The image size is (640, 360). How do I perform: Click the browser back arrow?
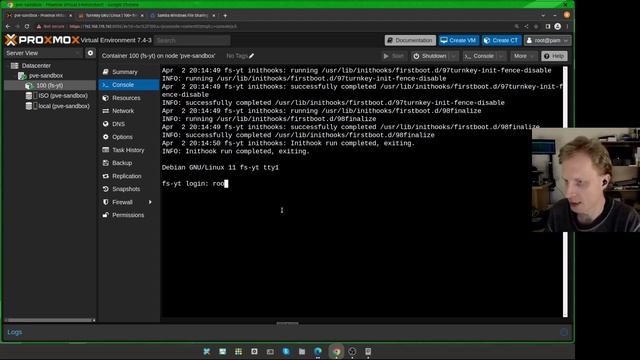tap(8, 27)
